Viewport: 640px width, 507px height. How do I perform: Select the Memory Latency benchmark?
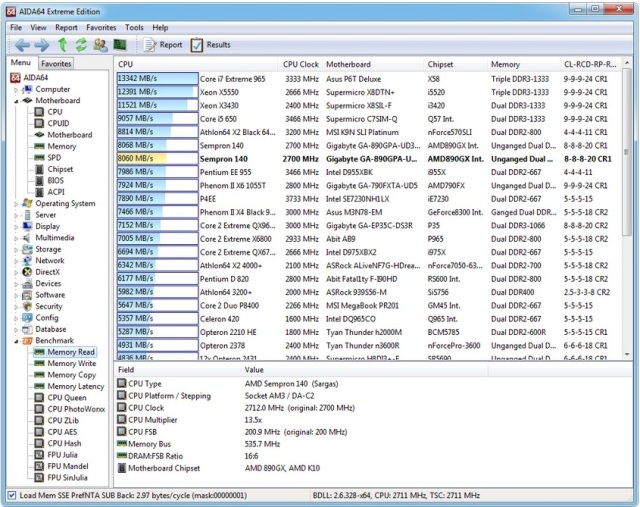coord(69,386)
